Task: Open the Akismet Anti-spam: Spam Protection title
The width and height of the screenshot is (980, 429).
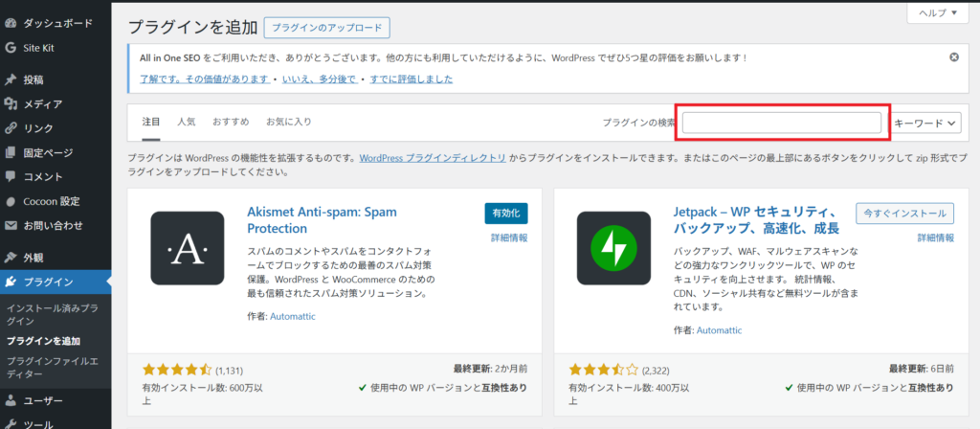Action: [322, 220]
